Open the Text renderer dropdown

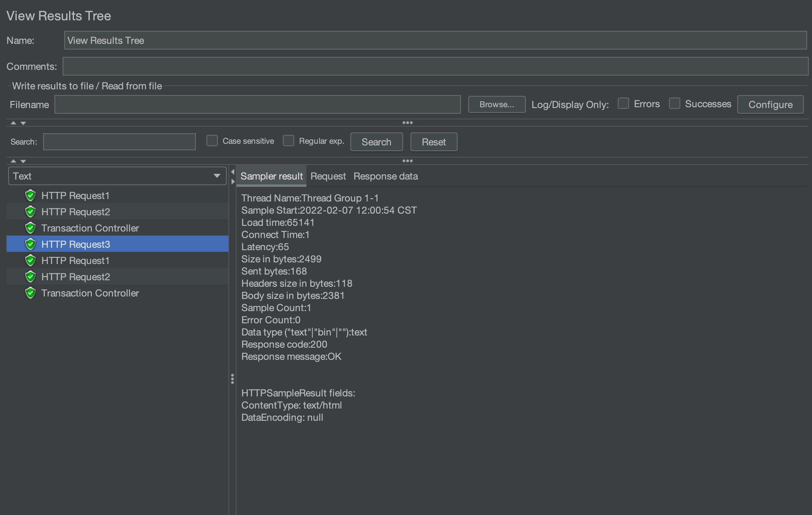117,176
